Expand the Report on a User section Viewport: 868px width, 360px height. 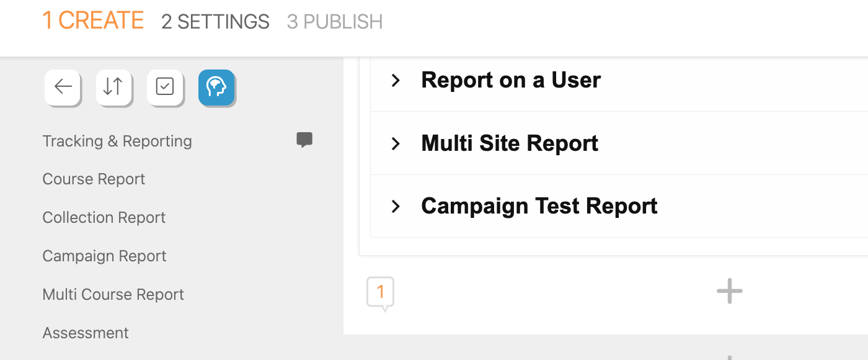396,80
